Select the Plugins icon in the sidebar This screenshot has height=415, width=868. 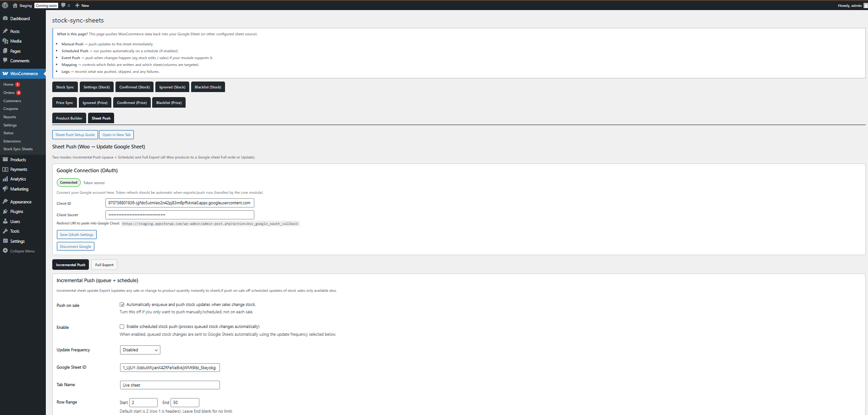coord(6,211)
